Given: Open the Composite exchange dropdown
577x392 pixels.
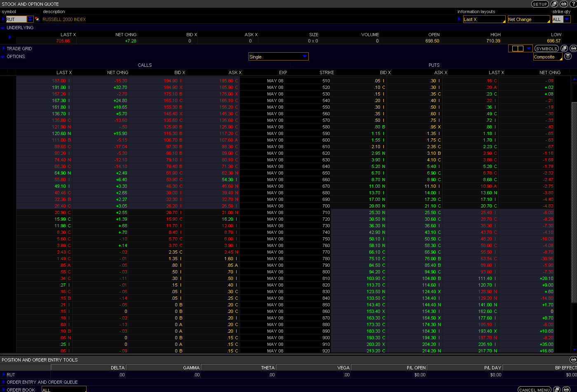Looking at the screenshot, I should point(547,57).
